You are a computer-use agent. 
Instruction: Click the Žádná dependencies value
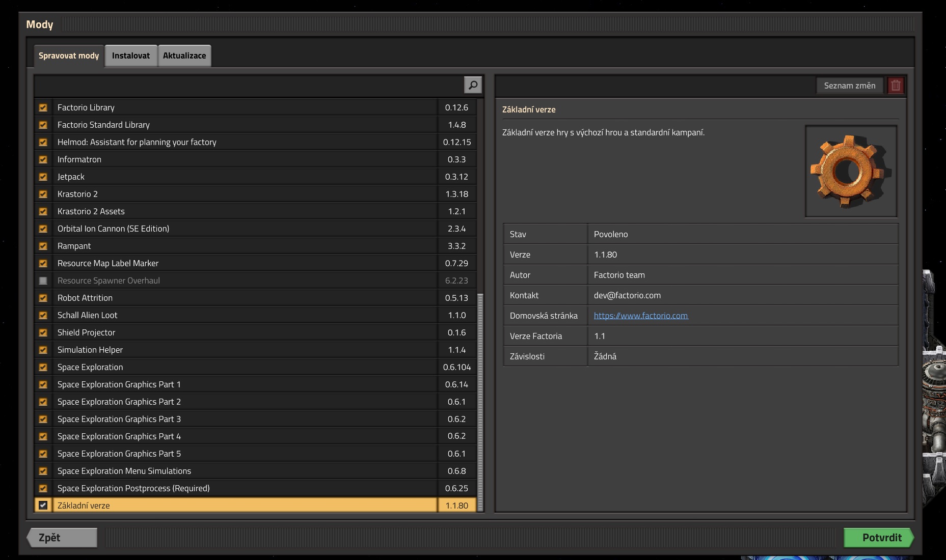coord(605,356)
